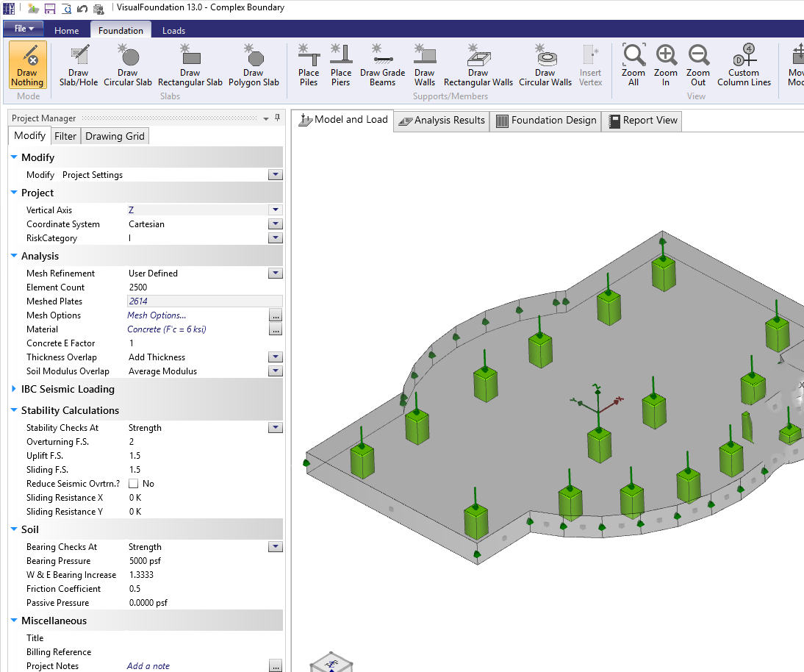Open the Project Manager panel options arrow
The width and height of the screenshot is (804, 672).
(265, 118)
